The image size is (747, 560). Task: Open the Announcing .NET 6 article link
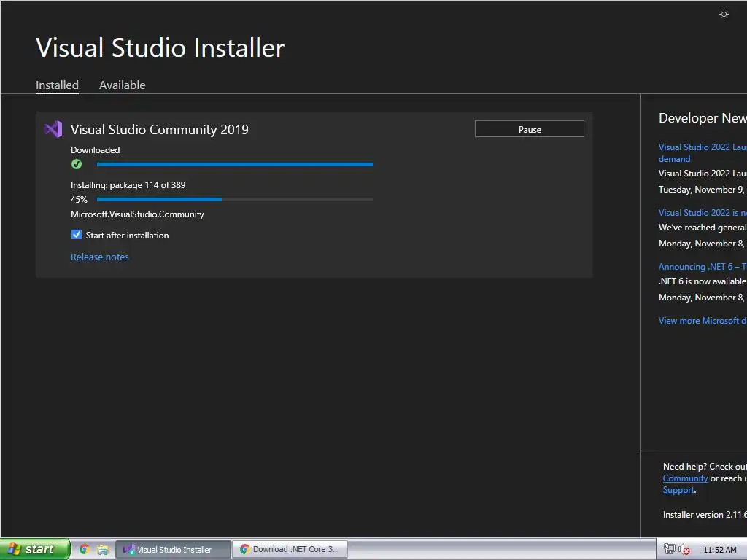coord(703,267)
